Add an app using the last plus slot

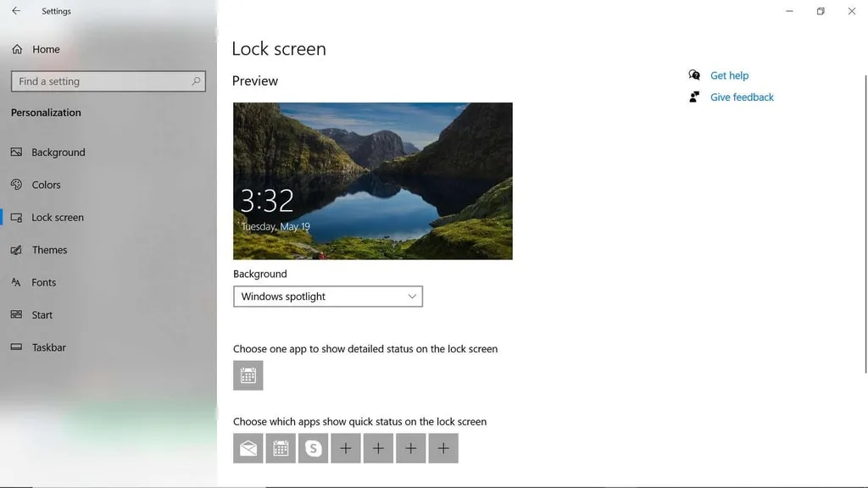coord(443,448)
